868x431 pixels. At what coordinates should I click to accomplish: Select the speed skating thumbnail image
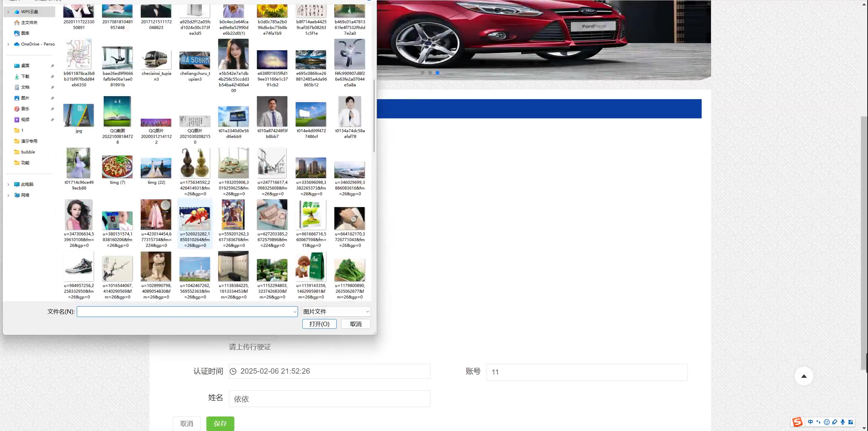[x=195, y=218]
